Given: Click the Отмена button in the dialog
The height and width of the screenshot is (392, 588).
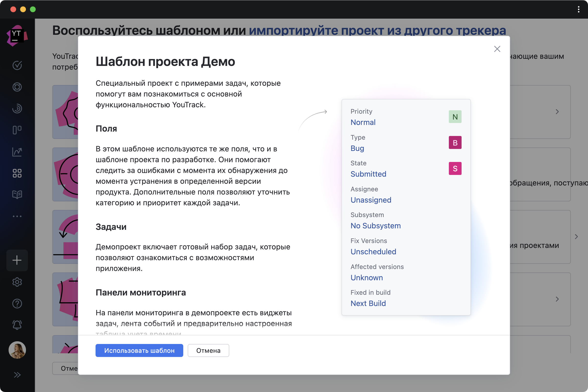Looking at the screenshot, I should click(x=208, y=351).
